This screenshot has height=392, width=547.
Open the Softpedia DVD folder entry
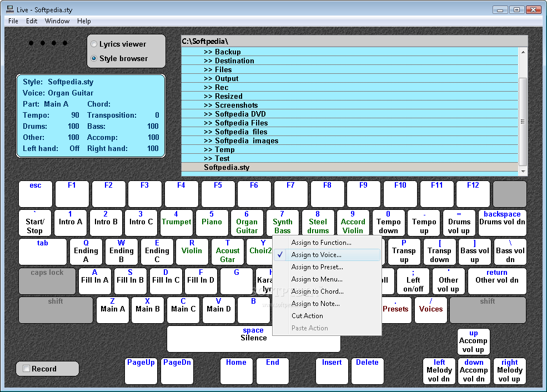point(349,114)
